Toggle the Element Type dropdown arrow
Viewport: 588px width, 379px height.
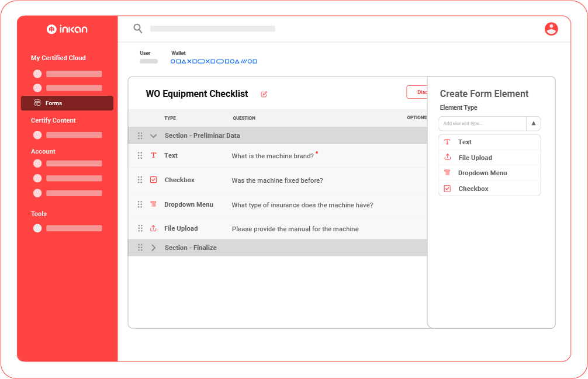(533, 123)
